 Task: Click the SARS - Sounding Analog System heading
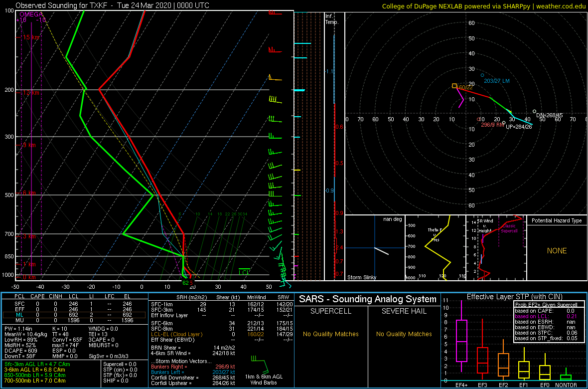click(x=368, y=299)
